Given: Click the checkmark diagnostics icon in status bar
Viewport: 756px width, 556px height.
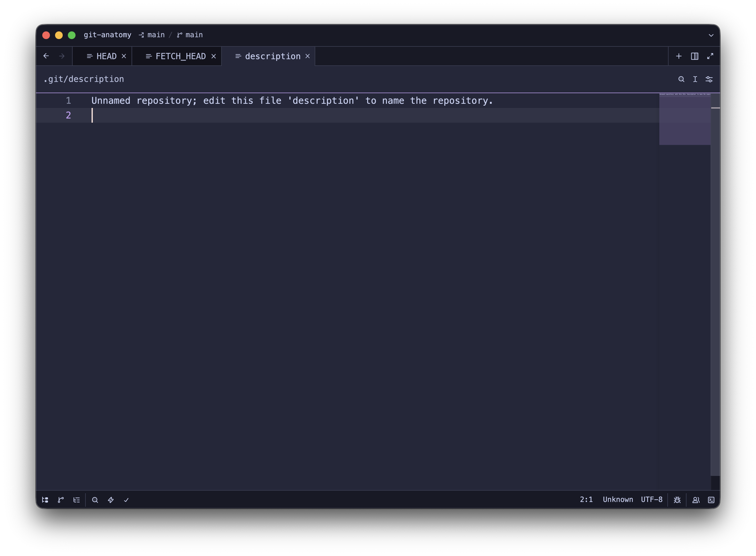Looking at the screenshot, I should (126, 500).
